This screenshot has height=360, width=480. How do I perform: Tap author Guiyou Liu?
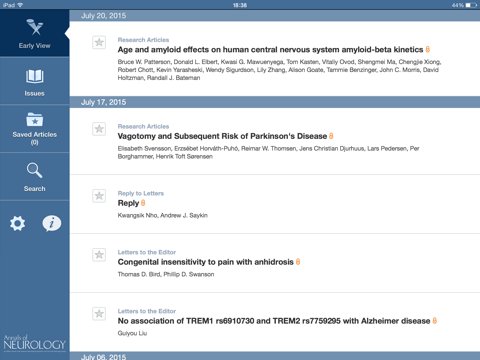click(132, 333)
